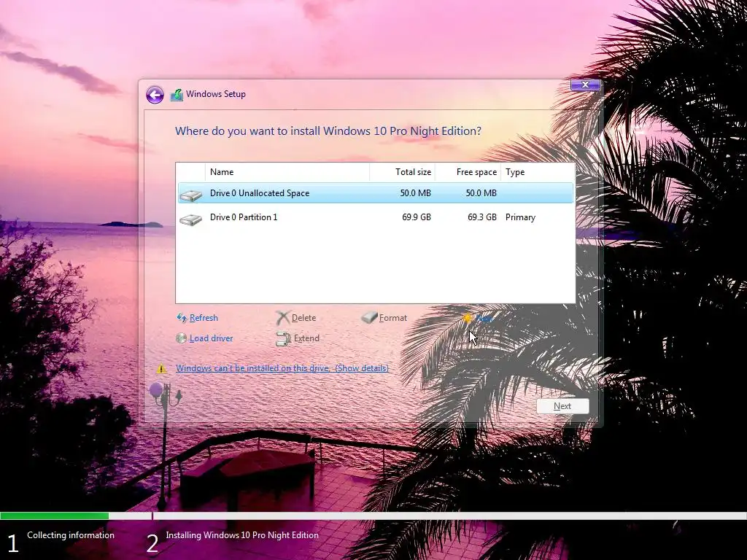Screen dimensions: 747x560
Task: Click the Delete option
Action: point(303,318)
